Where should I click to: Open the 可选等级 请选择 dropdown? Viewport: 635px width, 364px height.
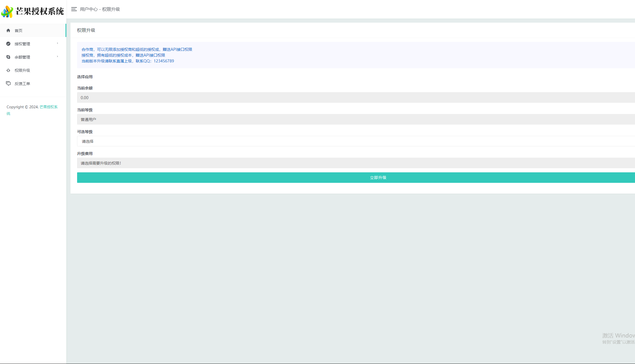pos(355,141)
